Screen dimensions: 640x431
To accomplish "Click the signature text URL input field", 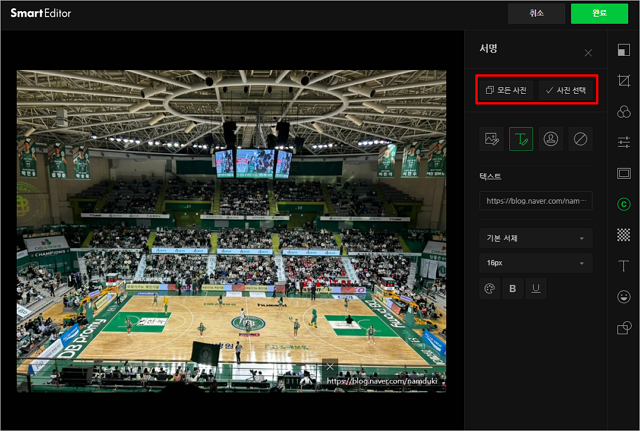I will 535,201.
